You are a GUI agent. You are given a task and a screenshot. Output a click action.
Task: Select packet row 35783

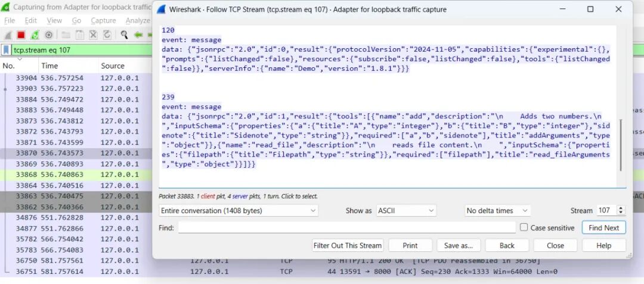pos(76,249)
